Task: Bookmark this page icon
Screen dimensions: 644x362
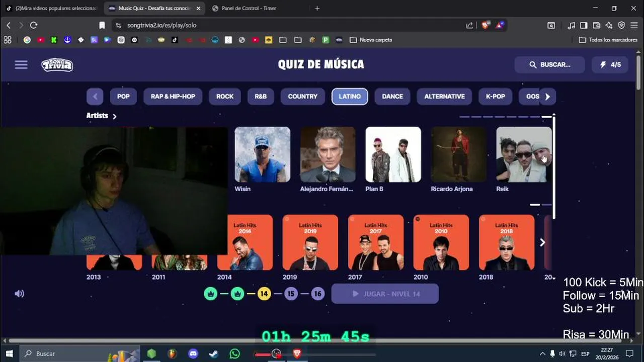Action: point(102,25)
